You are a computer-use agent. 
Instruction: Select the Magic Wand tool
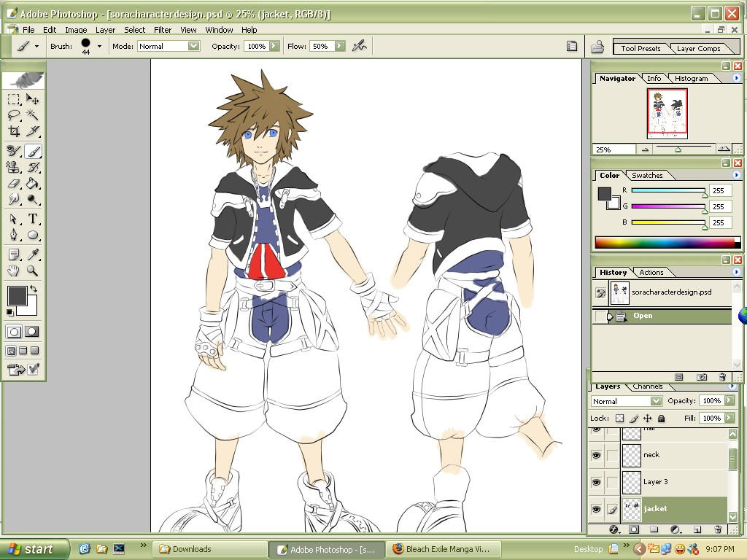32,114
